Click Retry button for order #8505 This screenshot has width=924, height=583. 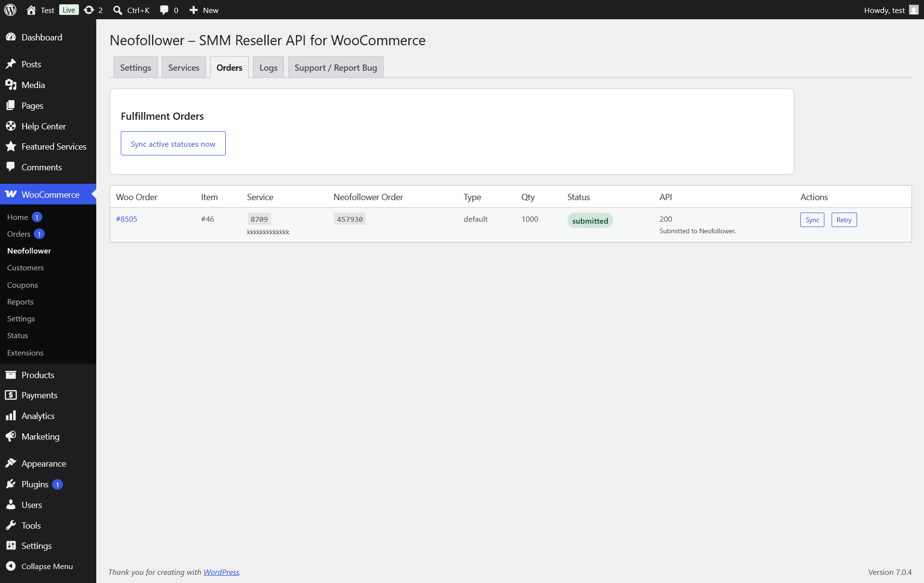[844, 220]
